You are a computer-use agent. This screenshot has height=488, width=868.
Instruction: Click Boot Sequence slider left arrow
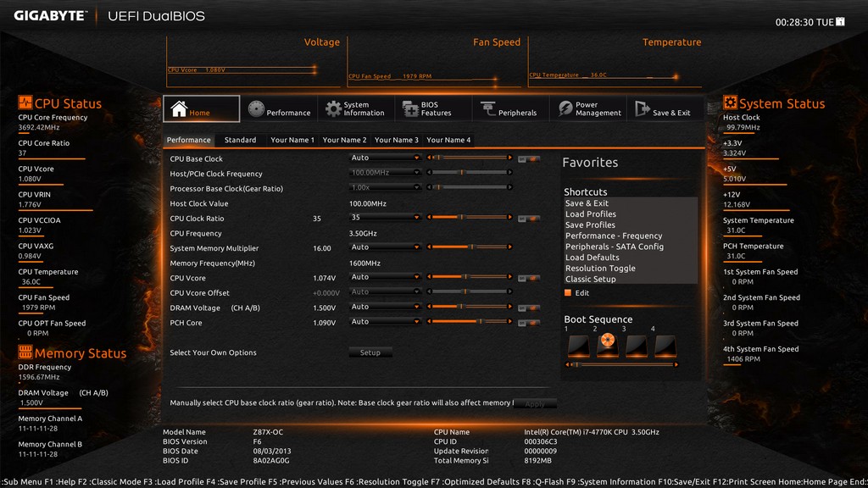coord(567,364)
